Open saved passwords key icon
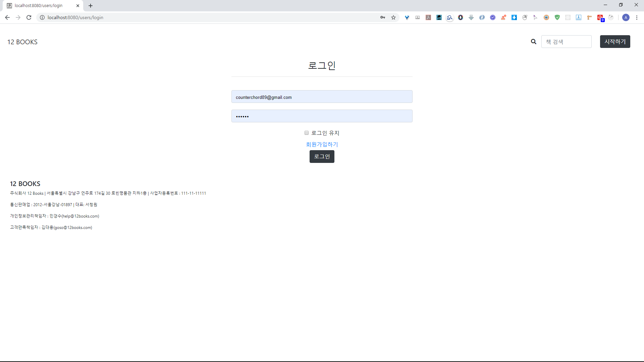Viewport: 644px width, 362px height. (383, 17)
